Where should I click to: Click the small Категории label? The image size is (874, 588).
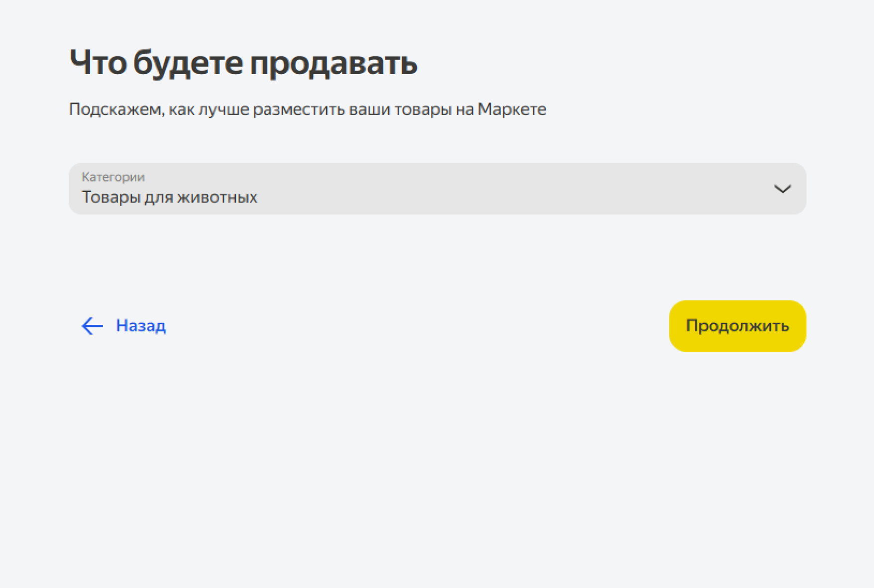(x=113, y=177)
